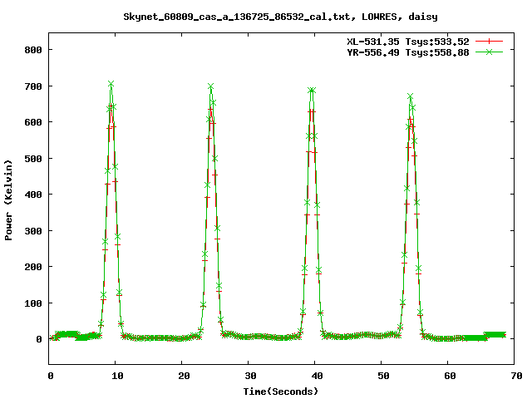
Task: Click x-axis tick label 20
Action: pyautogui.click(x=184, y=376)
